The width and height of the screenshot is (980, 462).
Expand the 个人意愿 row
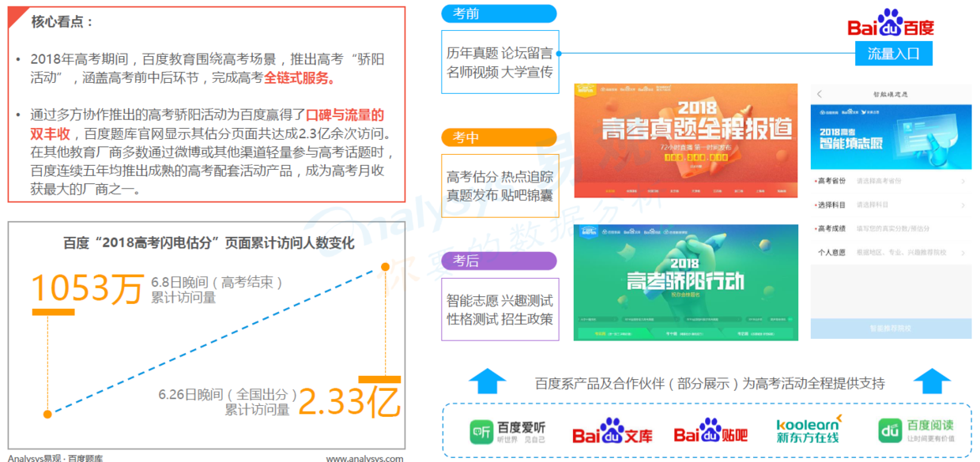click(891, 253)
